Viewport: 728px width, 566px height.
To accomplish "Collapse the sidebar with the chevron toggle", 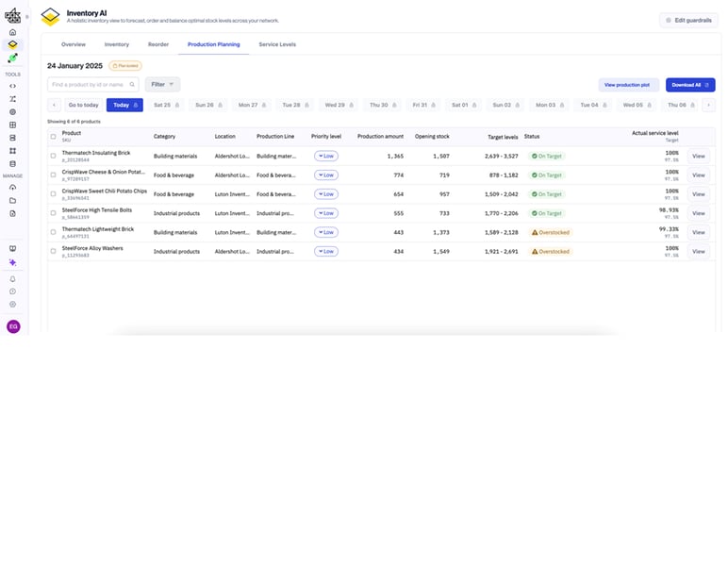I will click(27, 17).
